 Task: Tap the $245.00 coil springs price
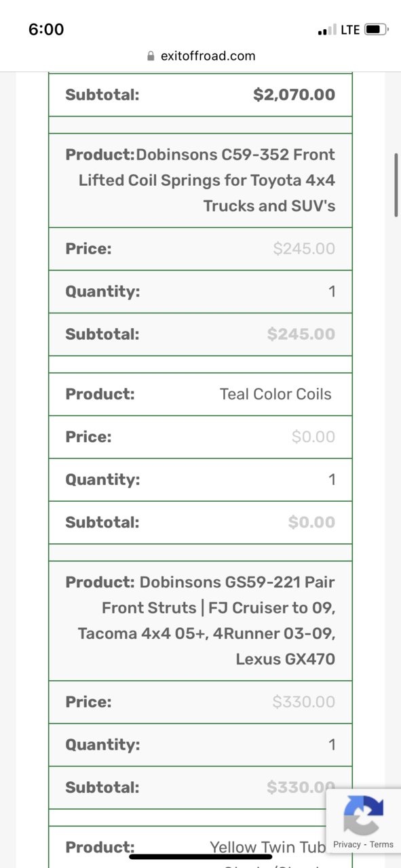(304, 249)
